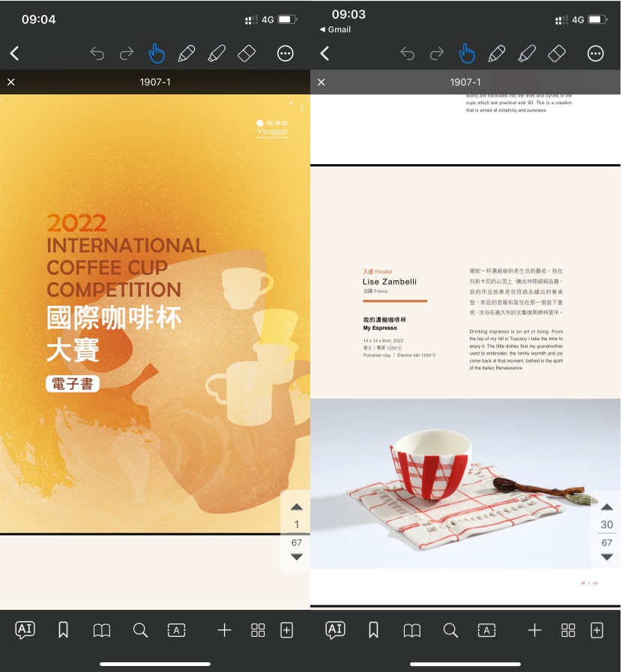The width and height of the screenshot is (622, 672).
Task: Redo action in left phone toolbar
Action: 127,54
